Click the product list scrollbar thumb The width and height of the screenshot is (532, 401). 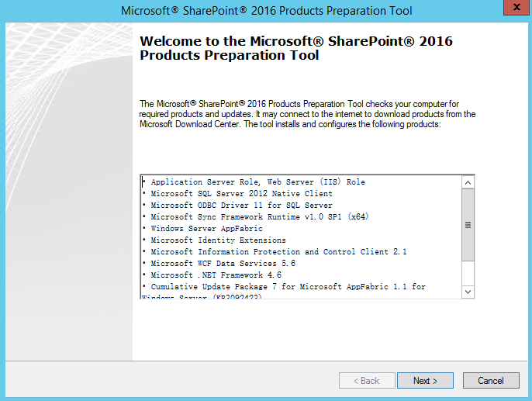tap(468, 225)
